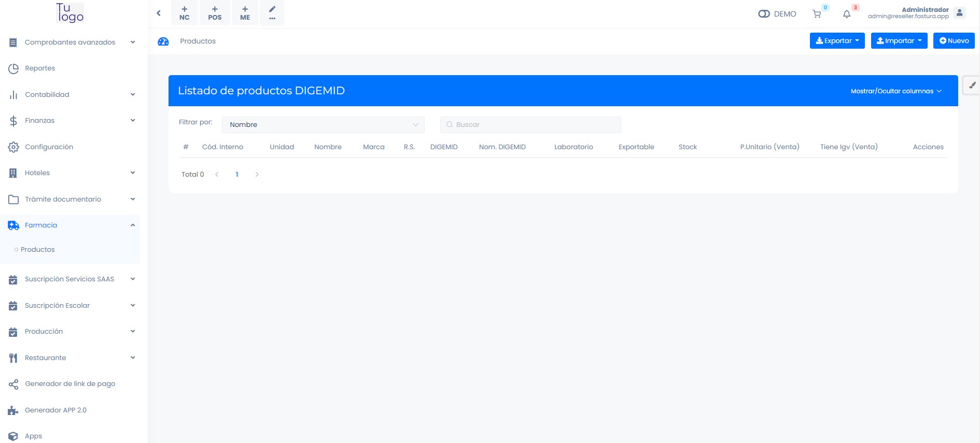Click the pencil edit shortcuts icon

[x=272, y=13]
